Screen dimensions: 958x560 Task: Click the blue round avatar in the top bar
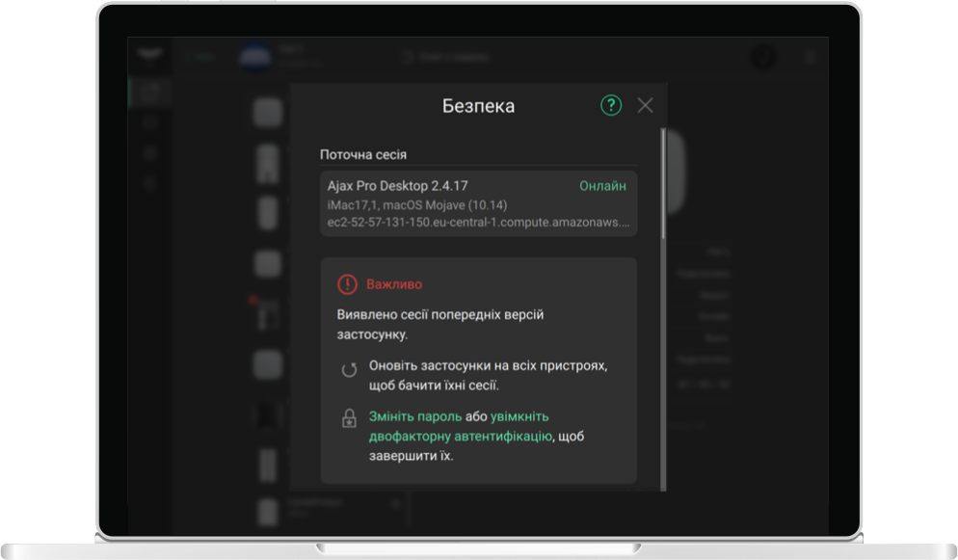[254, 56]
